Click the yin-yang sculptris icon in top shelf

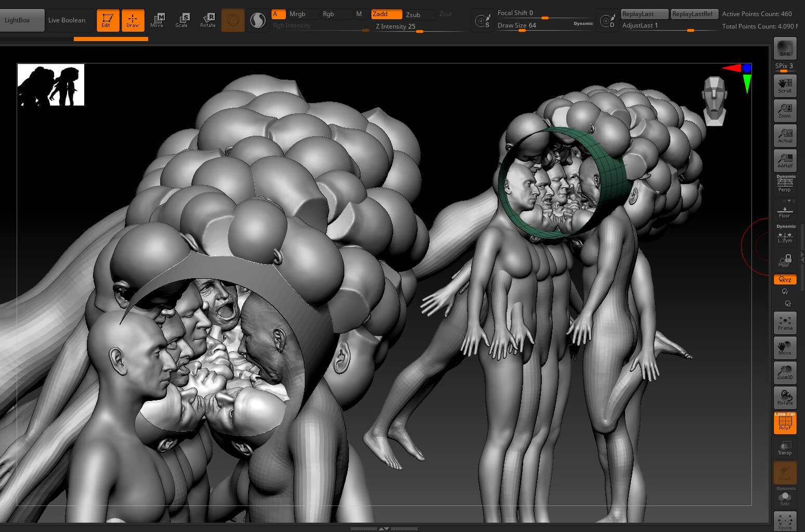tap(257, 20)
